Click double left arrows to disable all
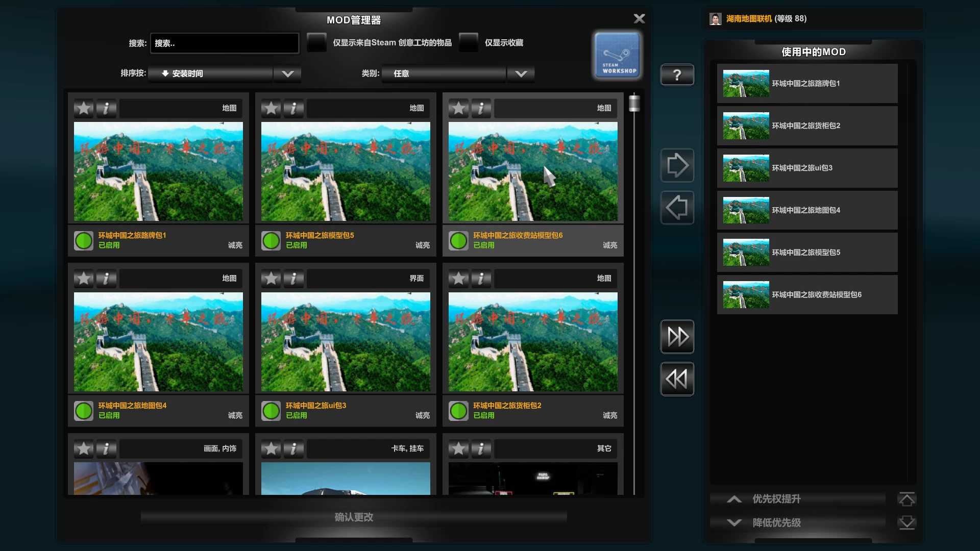 pos(677,379)
